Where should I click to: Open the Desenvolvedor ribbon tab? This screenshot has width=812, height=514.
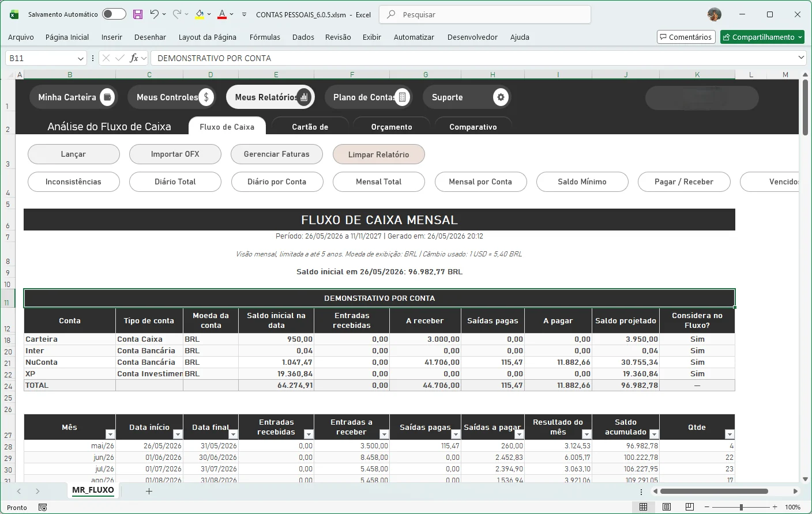point(472,37)
